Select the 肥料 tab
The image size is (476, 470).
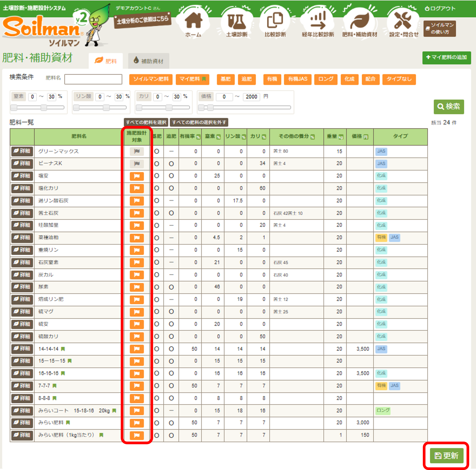(106, 61)
